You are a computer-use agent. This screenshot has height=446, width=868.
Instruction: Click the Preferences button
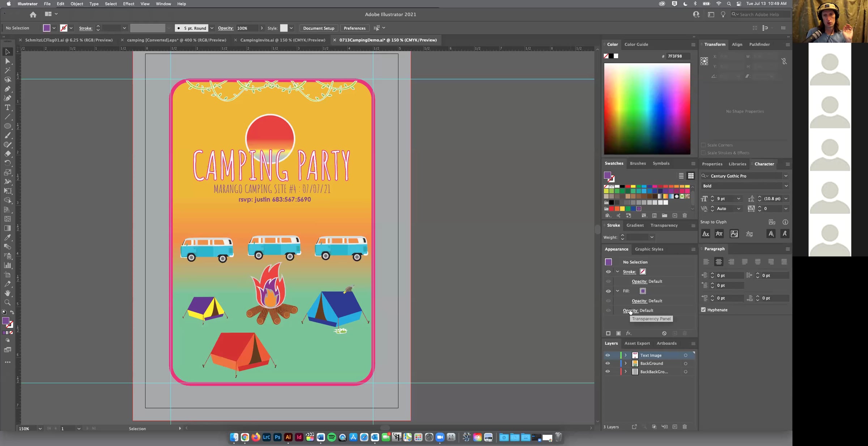pos(354,28)
